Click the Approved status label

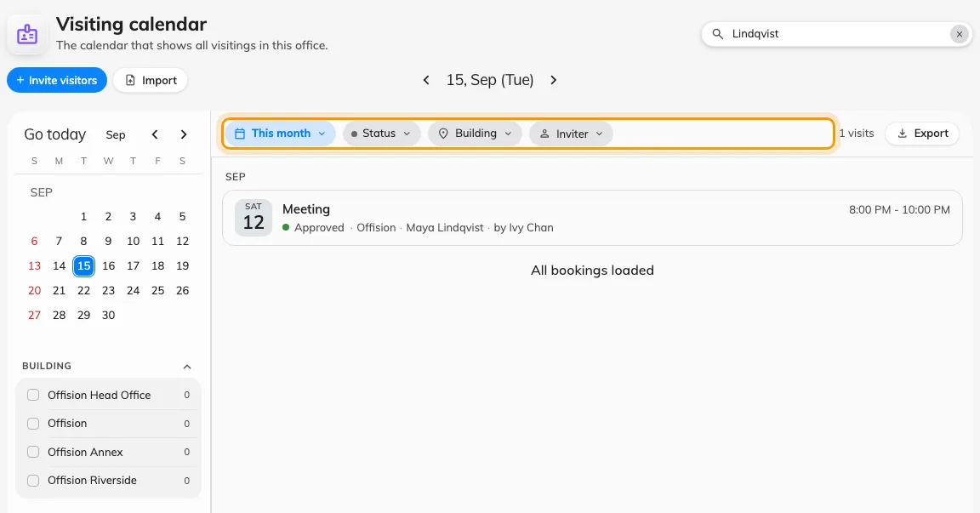[319, 227]
